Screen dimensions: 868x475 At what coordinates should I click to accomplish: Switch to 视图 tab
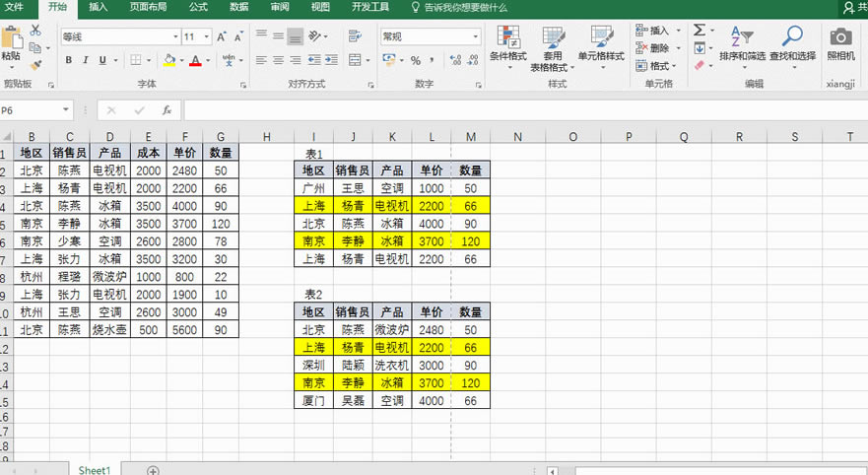[320, 7]
